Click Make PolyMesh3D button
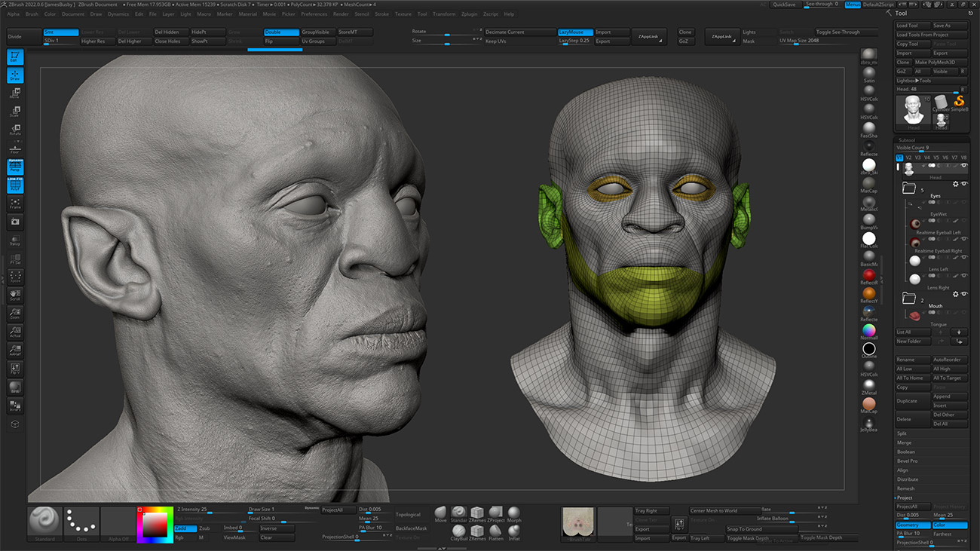The width and height of the screenshot is (980, 551). tap(940, 63)
